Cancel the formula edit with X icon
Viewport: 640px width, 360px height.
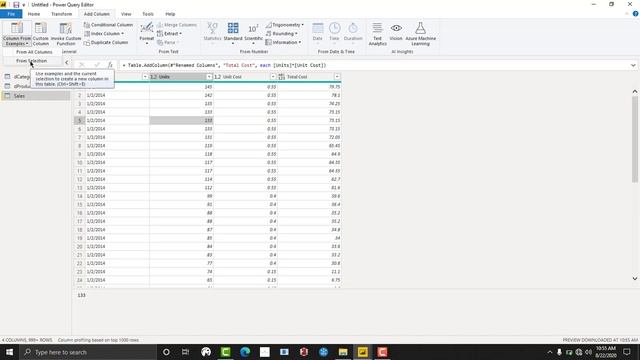(x=82, y=65)
